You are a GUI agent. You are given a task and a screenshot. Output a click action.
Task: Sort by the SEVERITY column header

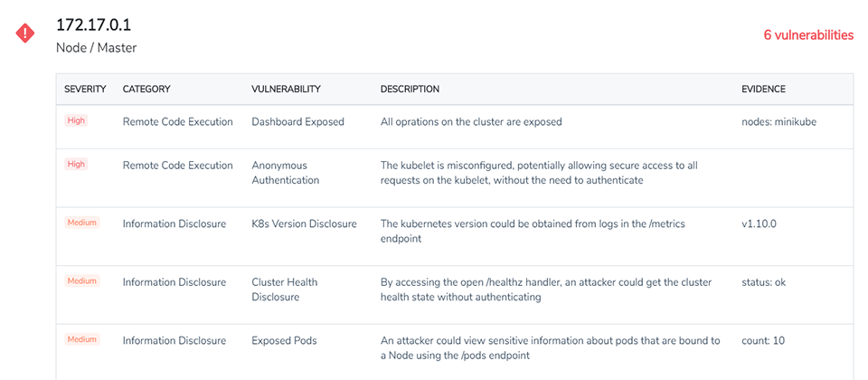pos(85,90)
